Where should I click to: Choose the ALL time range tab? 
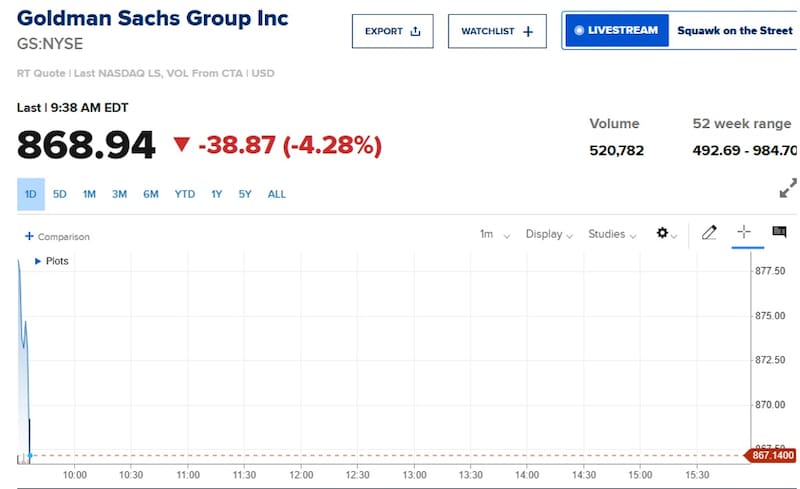(277, 194)
